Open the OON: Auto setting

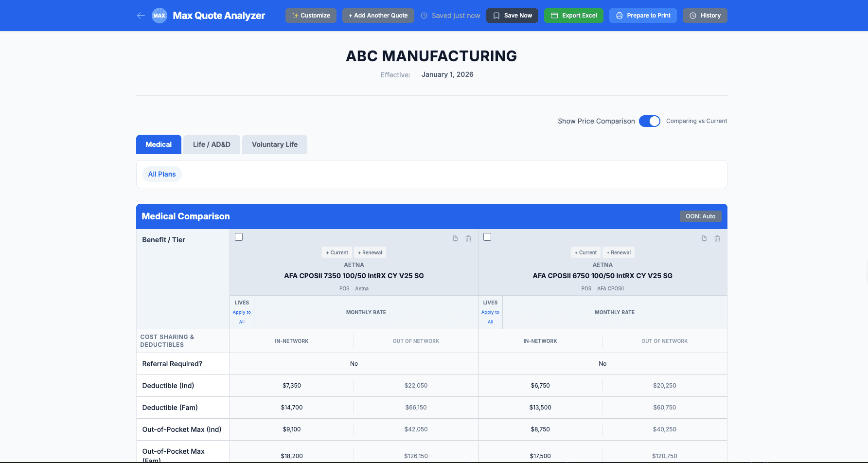pos(701,216)
